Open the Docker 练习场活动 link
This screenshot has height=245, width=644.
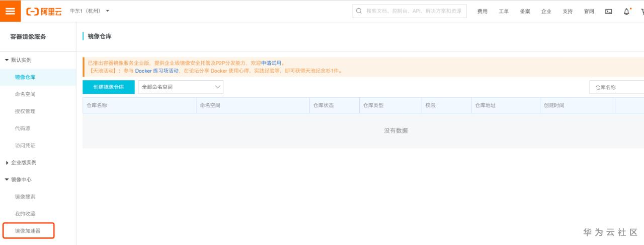pyautogui.click(x=157, y=71)
